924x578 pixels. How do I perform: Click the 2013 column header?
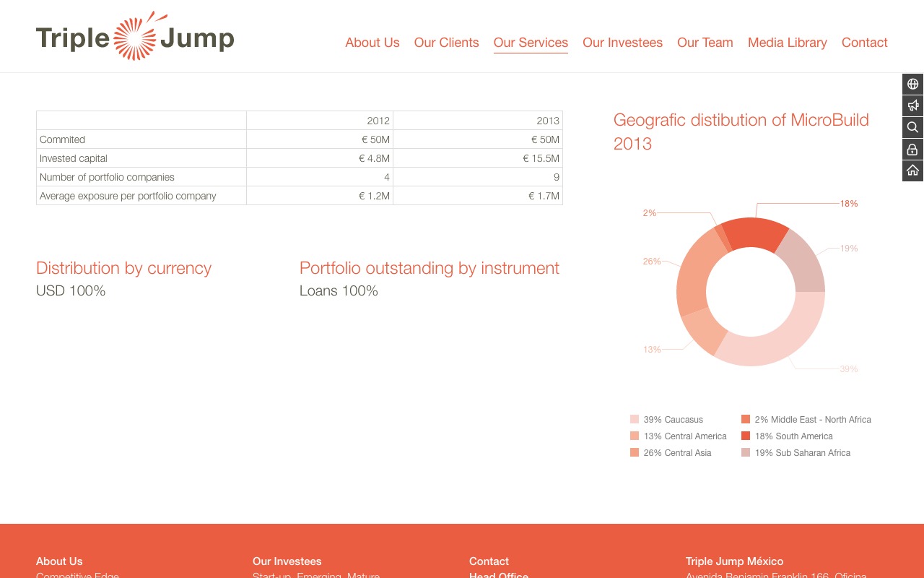(478, 121)
